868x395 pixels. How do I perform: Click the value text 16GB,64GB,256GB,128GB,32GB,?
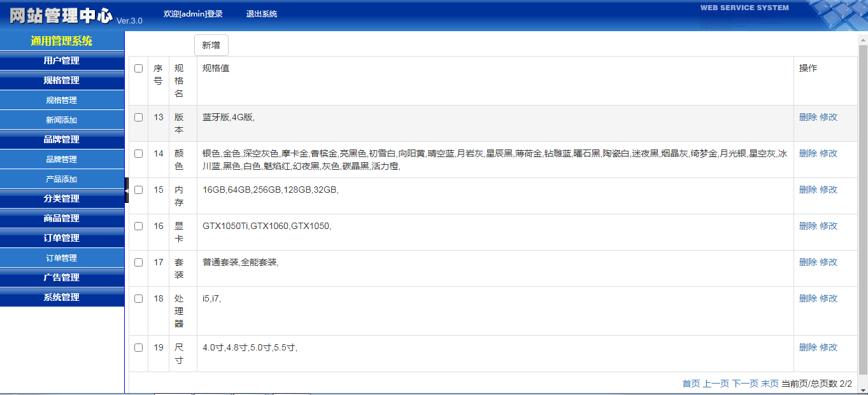[271, 190]
